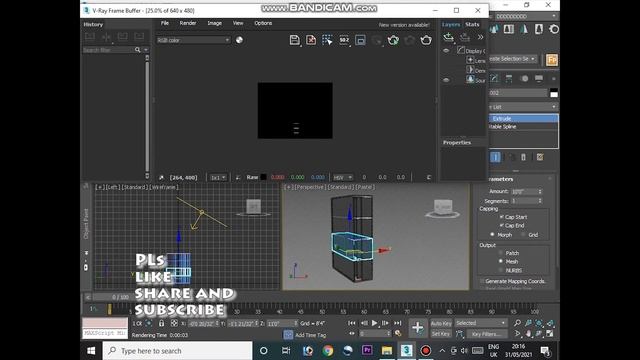Click the time slider handle on timeline
Screen dimensions: 640x360
(x=109, y=309)
